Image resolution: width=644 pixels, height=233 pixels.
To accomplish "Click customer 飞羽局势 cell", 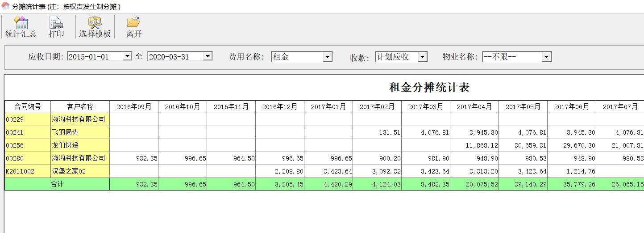I will click(80, 132).
